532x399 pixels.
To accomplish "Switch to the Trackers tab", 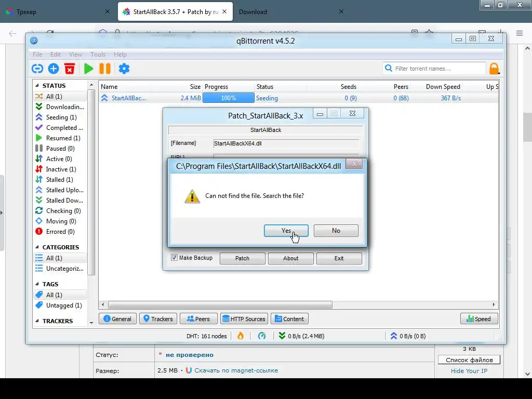I will (x=158, y=318).
